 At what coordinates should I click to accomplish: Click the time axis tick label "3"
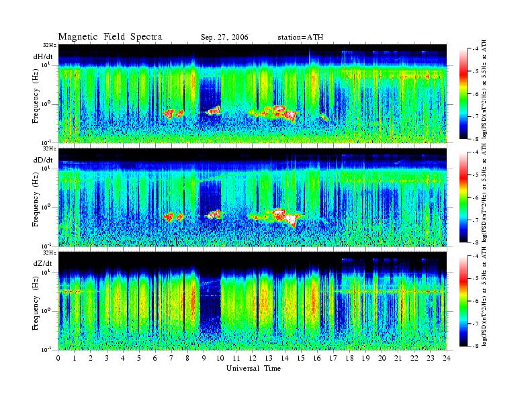[x=107, y=359]
